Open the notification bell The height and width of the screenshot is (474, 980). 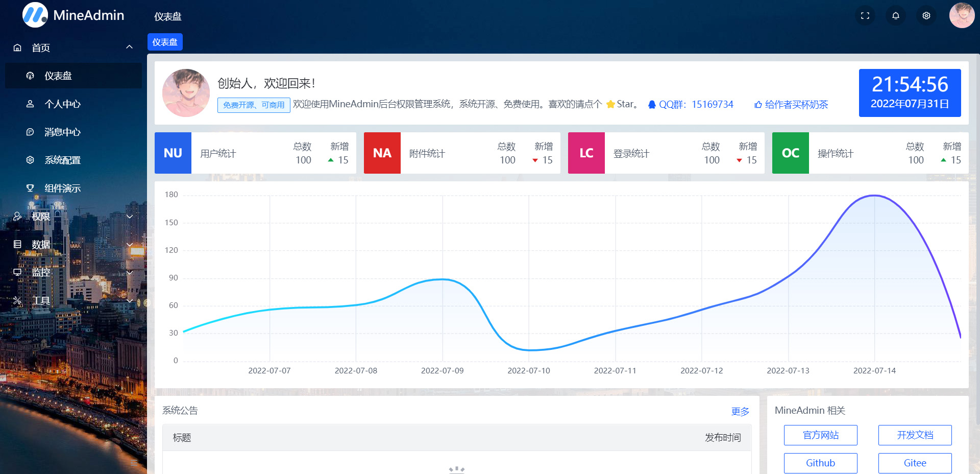coord(896,16)
